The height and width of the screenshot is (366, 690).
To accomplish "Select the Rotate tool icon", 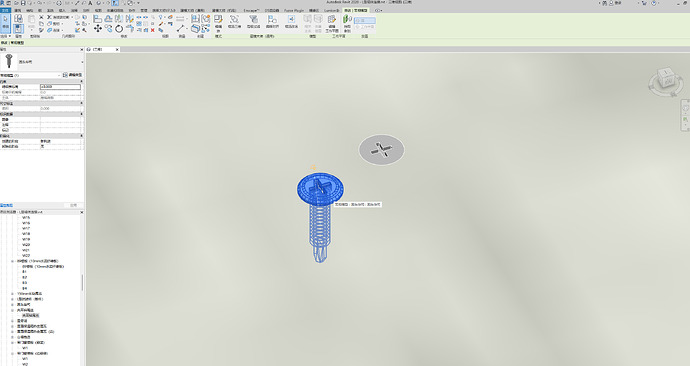I will pyautogui.click(x=119, y=29).
